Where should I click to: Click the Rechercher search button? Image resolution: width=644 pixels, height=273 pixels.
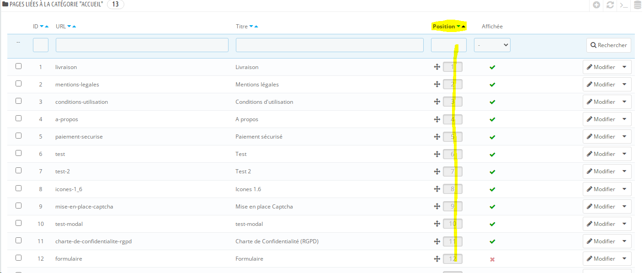click(609, 45)
